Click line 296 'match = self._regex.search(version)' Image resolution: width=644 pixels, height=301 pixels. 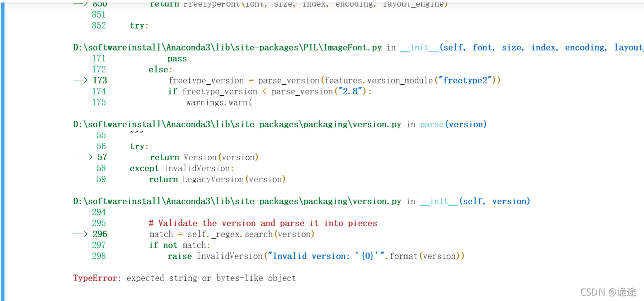click(x=232, y=234)
